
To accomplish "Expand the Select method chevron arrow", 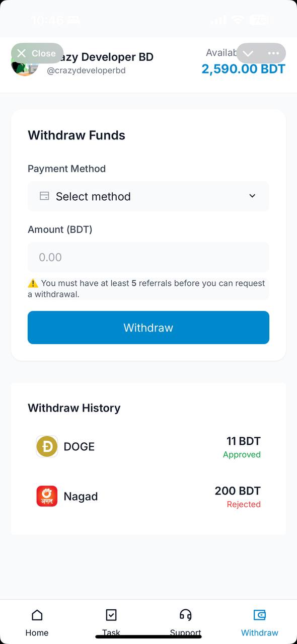I will (x=252, y=196).
